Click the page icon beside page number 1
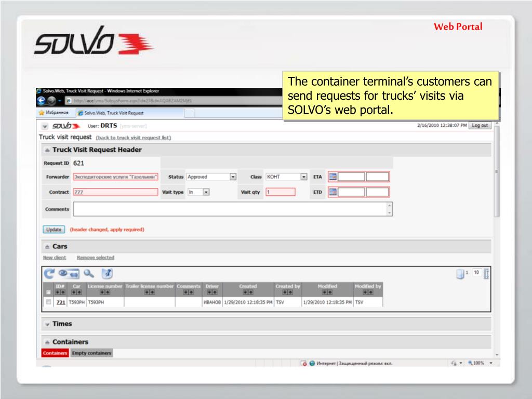 point(460,274)
